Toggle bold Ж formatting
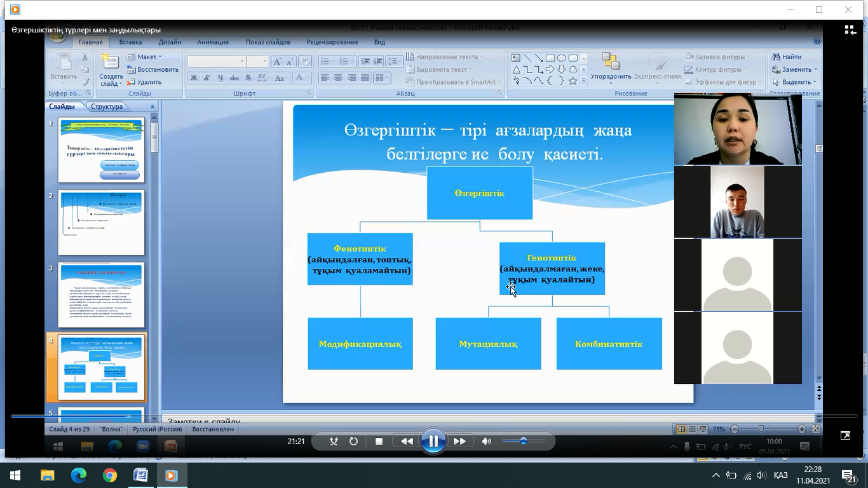 [x=194, y=78]
